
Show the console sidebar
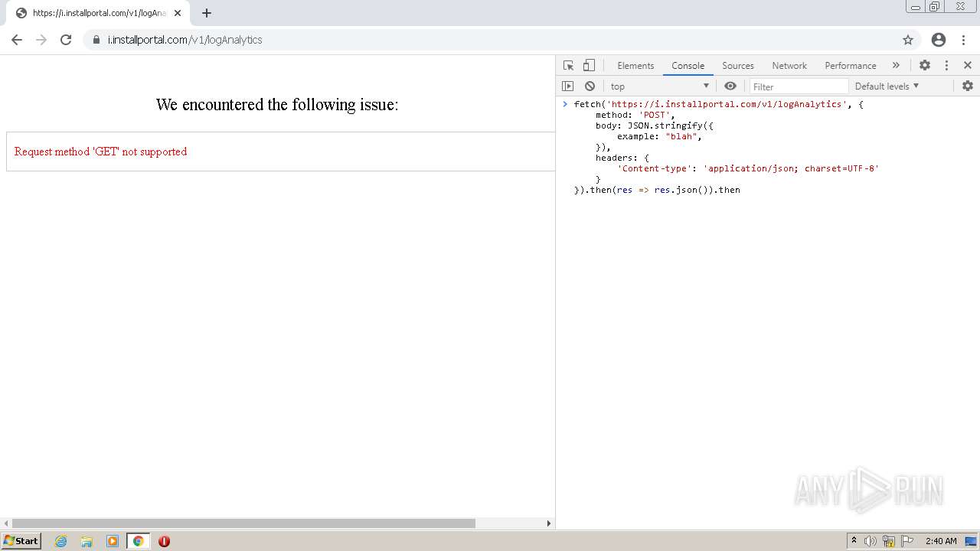(567, 86)
